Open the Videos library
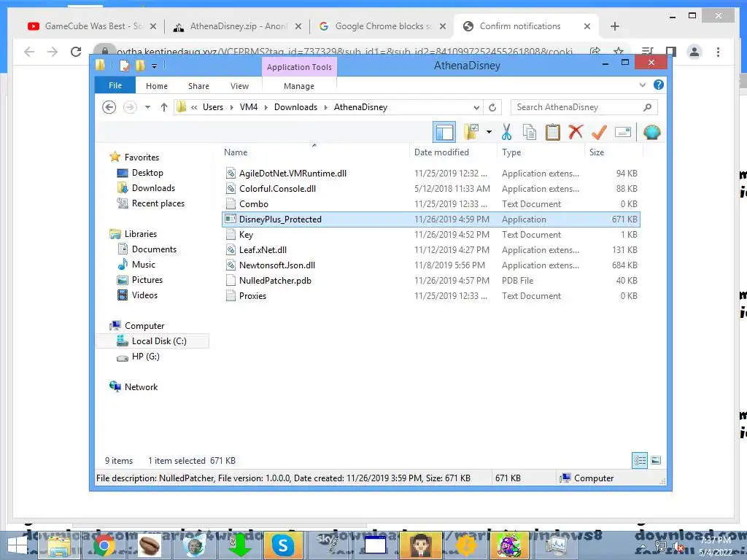The image size is (747, 560). pyautogui.click(x=144, y=295)
